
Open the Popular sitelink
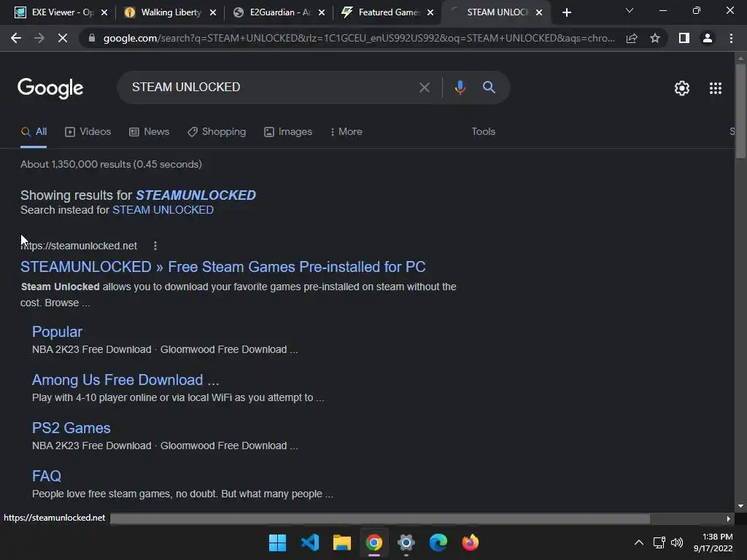(x=57, y=332)
